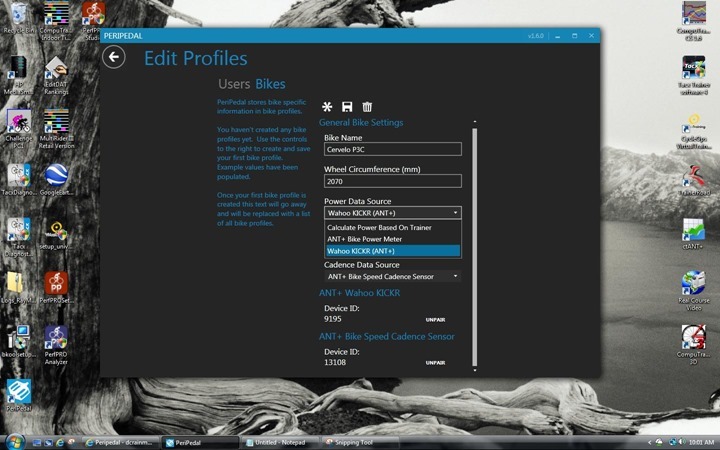
Task: Unpair the Wahoo KICKR device 9195
Action: [x=435, y=320]
